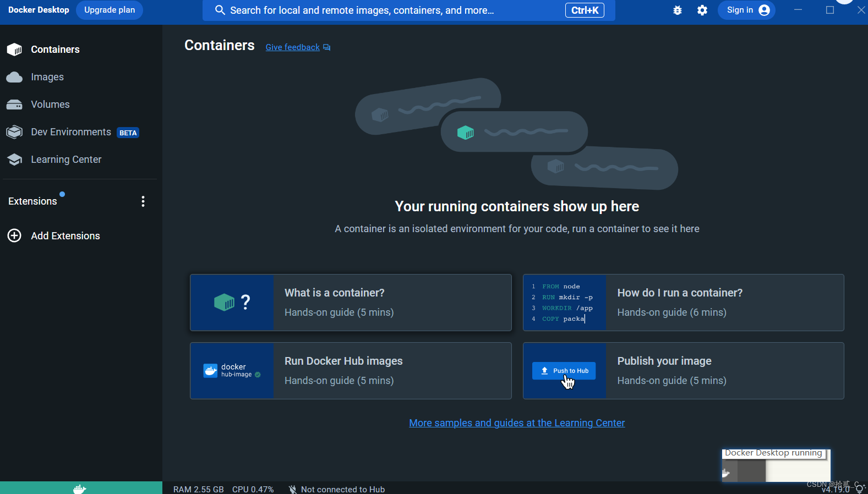Open the Publish your image guide
Image resolution: width=868 pixels, height=494 pixels.
[x=683, y=371]
